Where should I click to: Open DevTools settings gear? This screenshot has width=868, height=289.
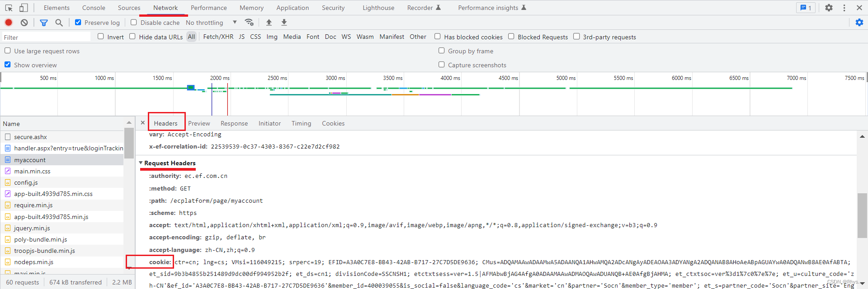click(x=829, y=8)
